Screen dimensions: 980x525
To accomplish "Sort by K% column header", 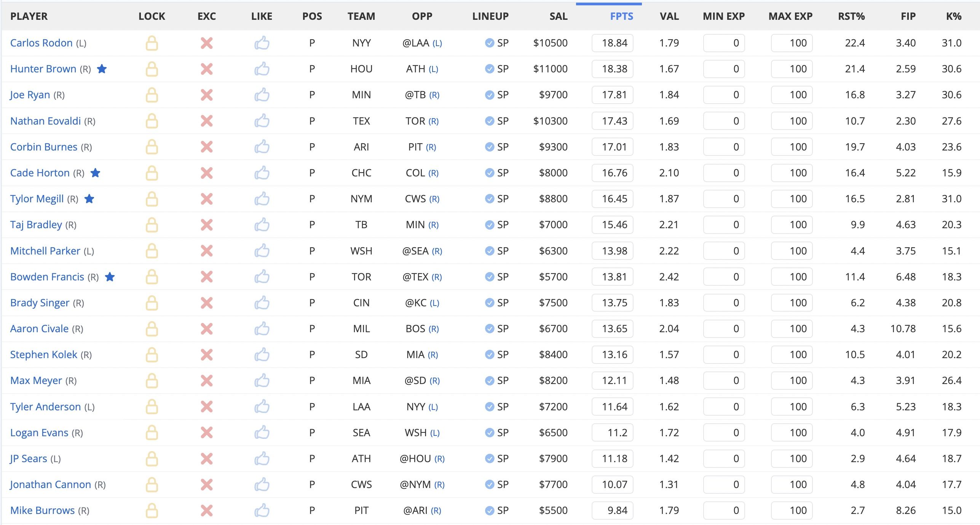I will [954, 16].
